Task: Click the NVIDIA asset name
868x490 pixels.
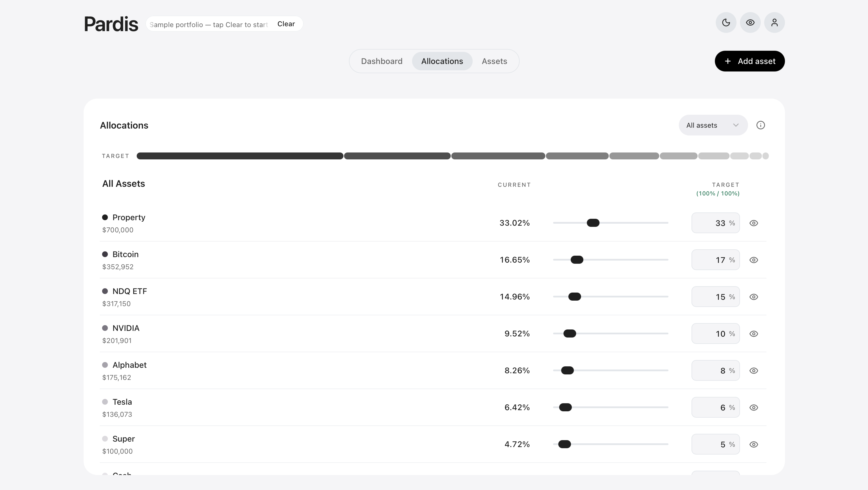Action: (126, 328)
